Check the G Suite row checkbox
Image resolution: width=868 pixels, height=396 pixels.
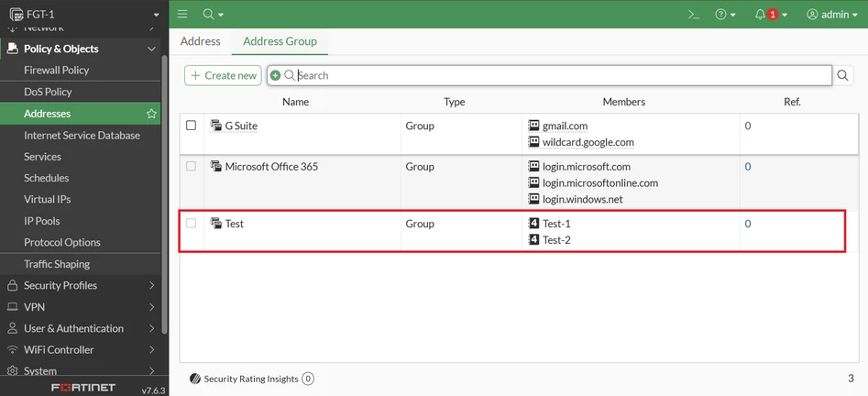click(191, 126)
